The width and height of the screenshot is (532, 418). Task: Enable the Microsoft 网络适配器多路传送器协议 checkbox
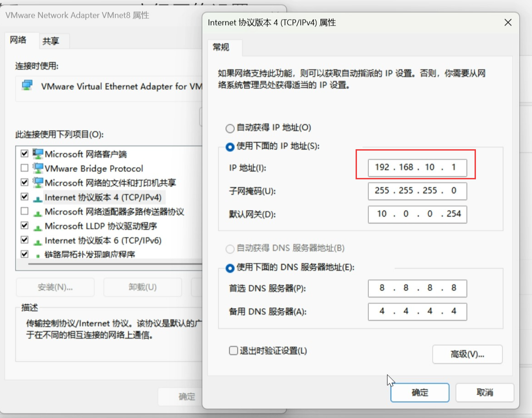pos(25,211)
